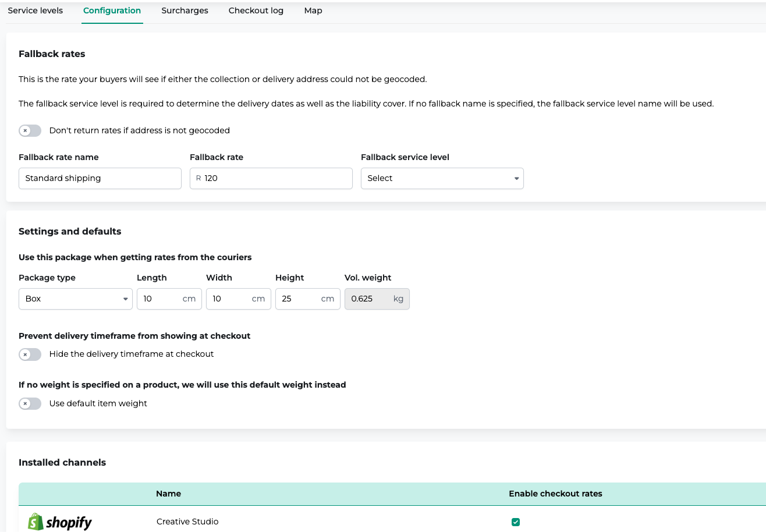Click the Enable checkout rates column header
Image resolution: width=766 pixels, height=532 pixels.
555,494
